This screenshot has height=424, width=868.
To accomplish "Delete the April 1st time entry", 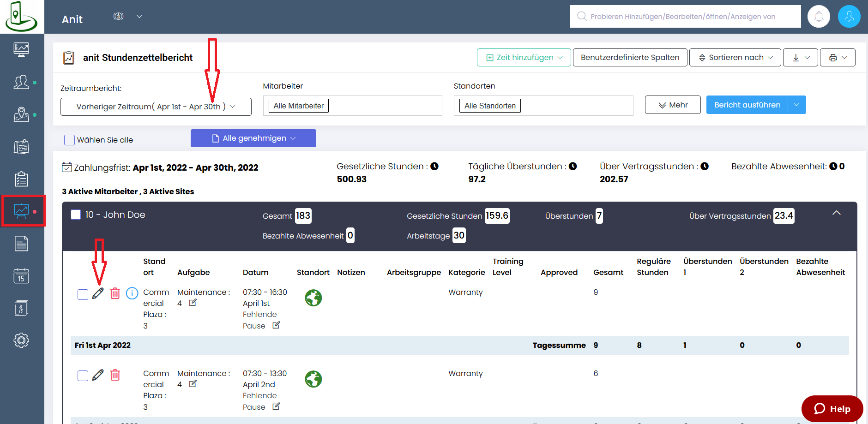I will pos(115,293).
